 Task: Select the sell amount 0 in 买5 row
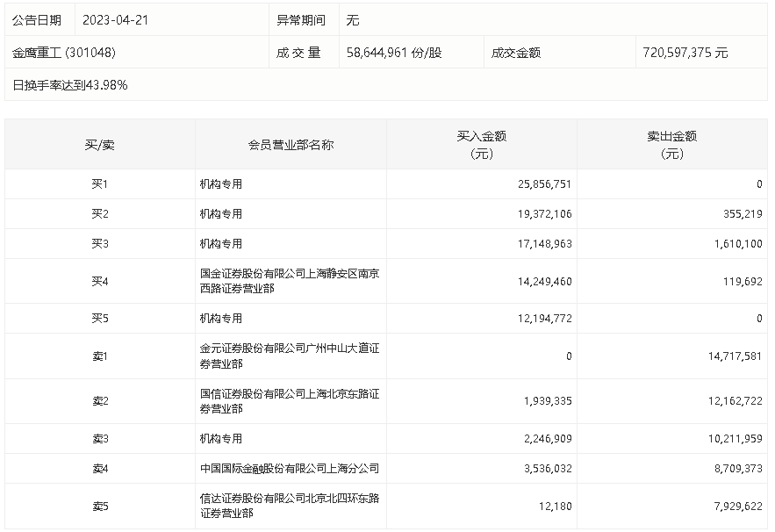pyautogui.click(x=759, y=318)
